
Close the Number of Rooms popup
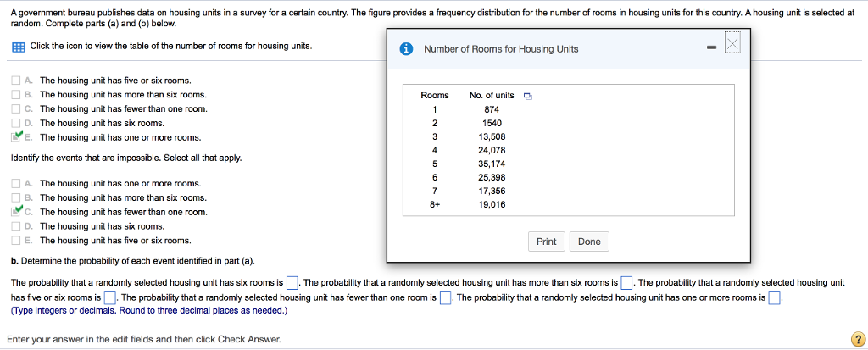[x=732, y=43]
